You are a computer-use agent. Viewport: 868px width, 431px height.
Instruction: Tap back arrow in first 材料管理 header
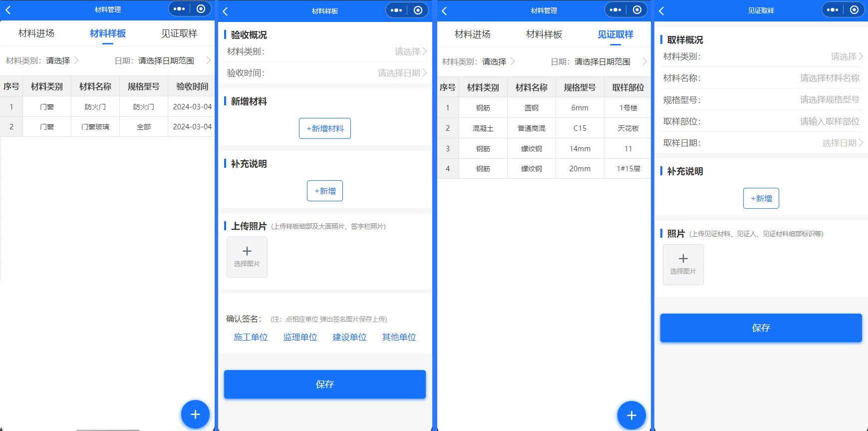pos(8,10)
